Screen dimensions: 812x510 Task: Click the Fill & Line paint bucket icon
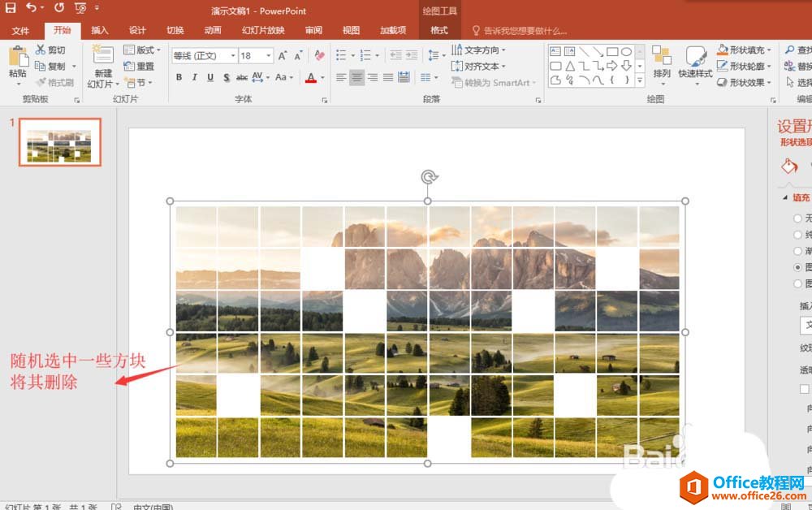789,166
